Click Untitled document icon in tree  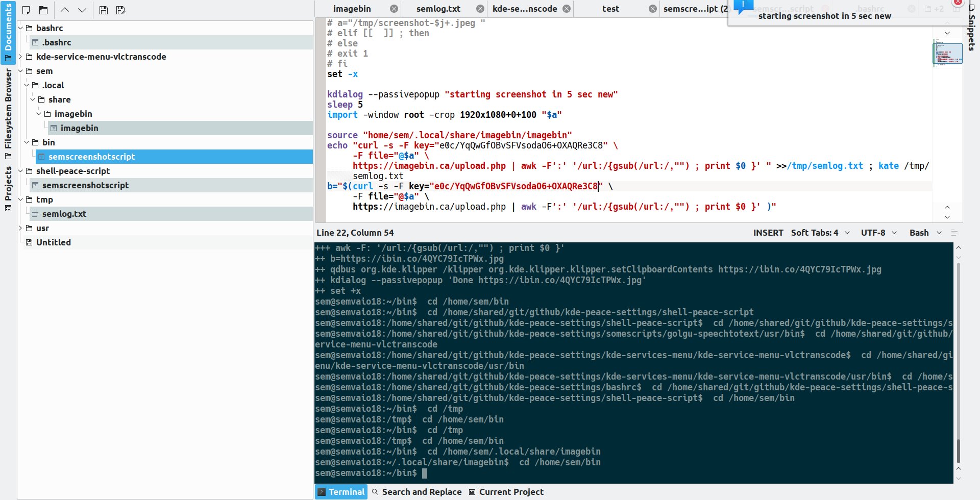(29, 242)
